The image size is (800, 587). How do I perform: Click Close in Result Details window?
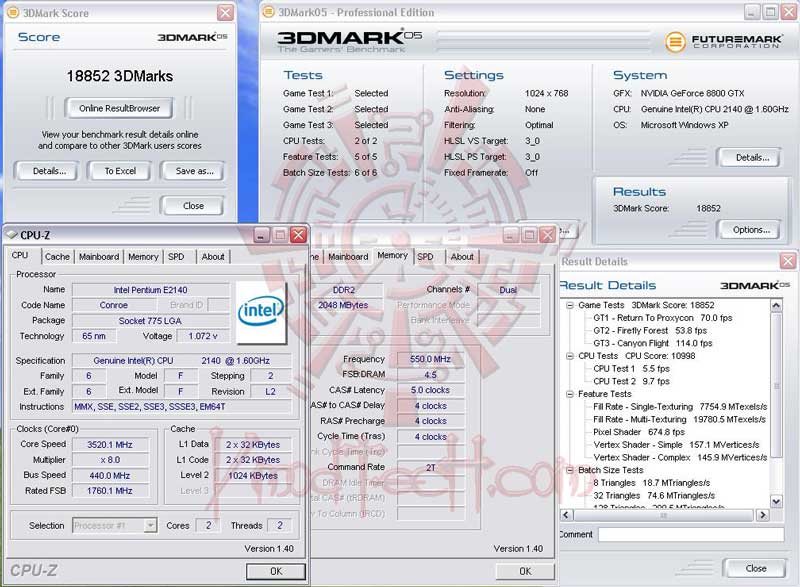tap(756, 568)
